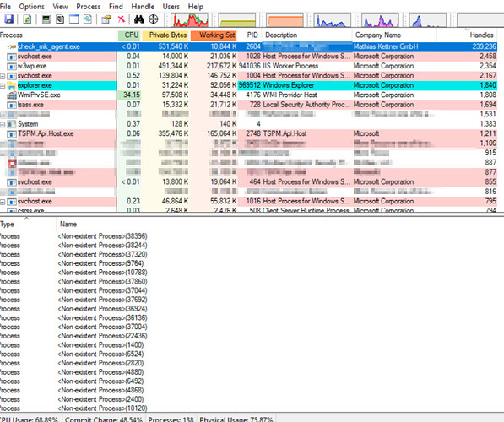Click the crosshair Find Window's Process icon
Screen dimensions: 504x422
(154, 19)
